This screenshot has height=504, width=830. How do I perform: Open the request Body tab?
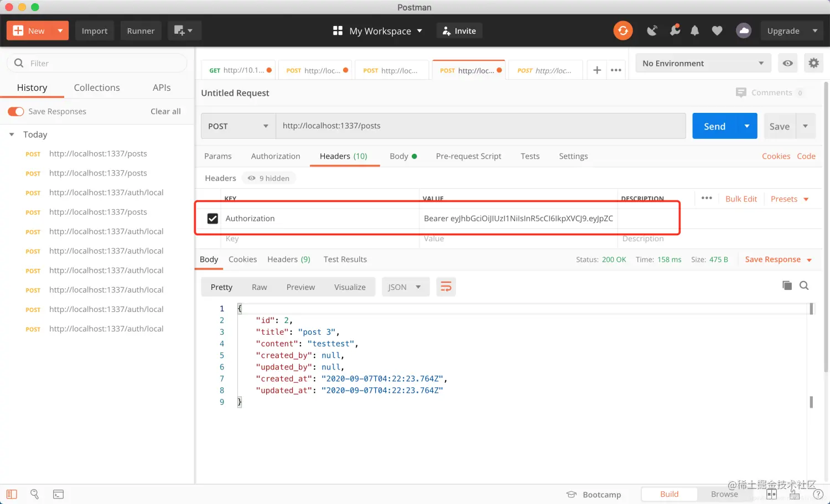403,156
